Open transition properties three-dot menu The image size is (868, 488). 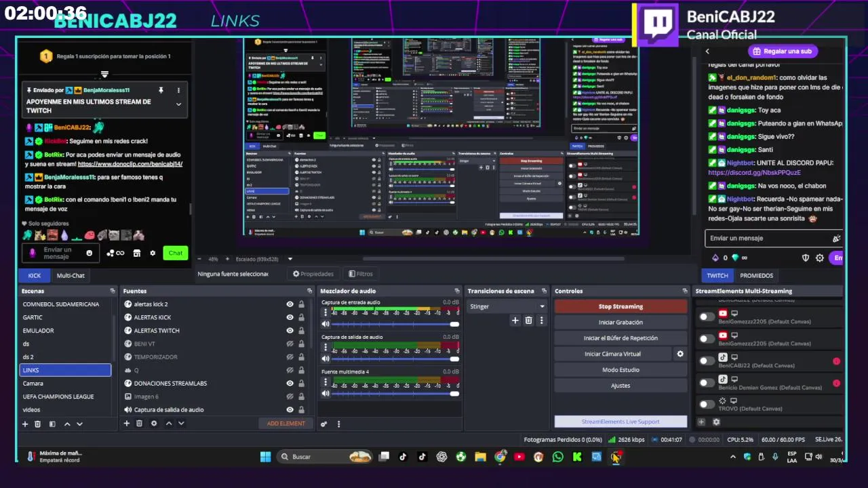coord(541,321)
